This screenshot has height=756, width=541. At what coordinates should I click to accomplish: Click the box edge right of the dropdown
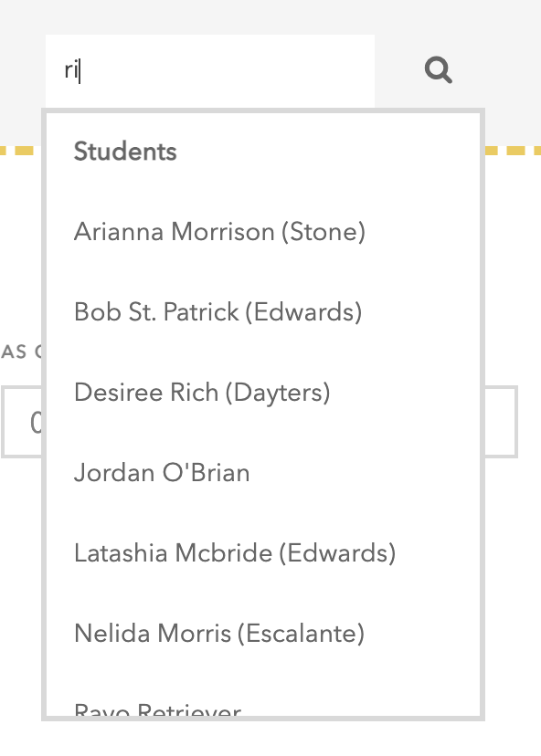501,422
